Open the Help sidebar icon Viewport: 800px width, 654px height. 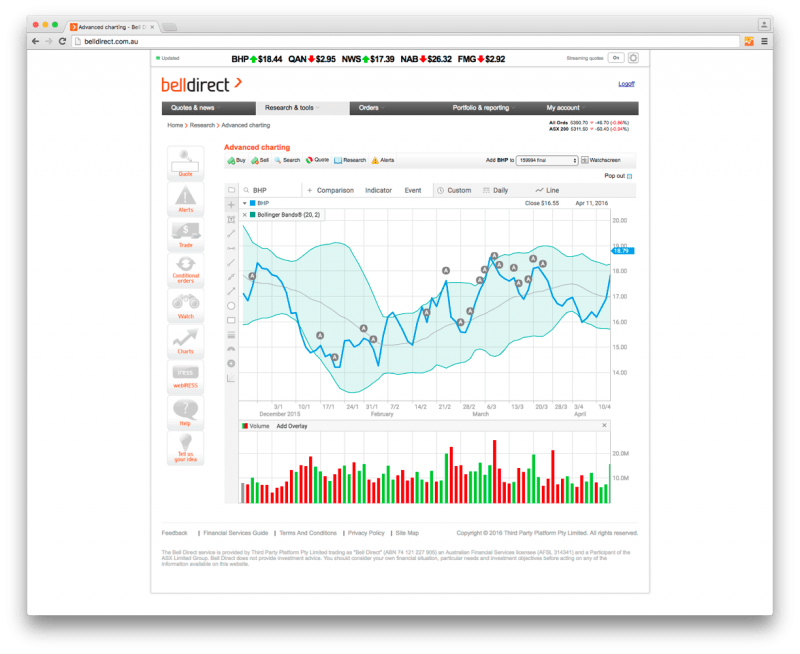[x=185, y=412]
